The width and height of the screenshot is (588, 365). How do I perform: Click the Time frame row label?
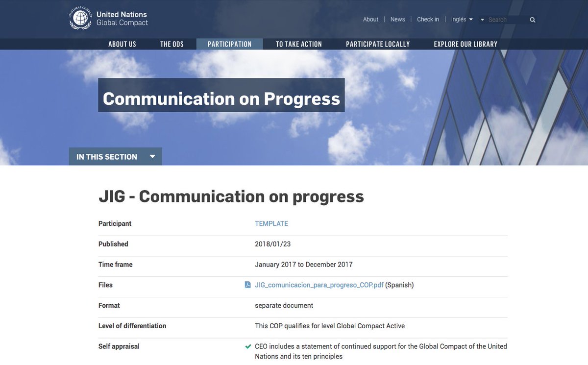[x=116, y=265]
